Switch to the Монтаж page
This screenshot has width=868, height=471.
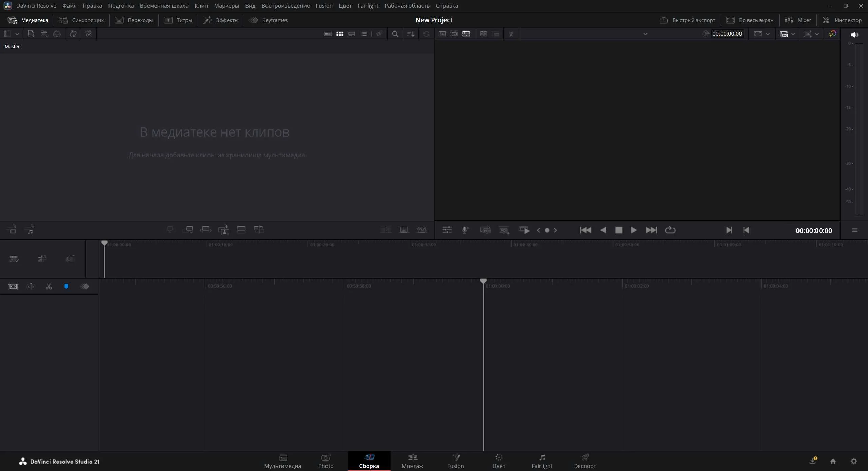(x=412, y=461)
